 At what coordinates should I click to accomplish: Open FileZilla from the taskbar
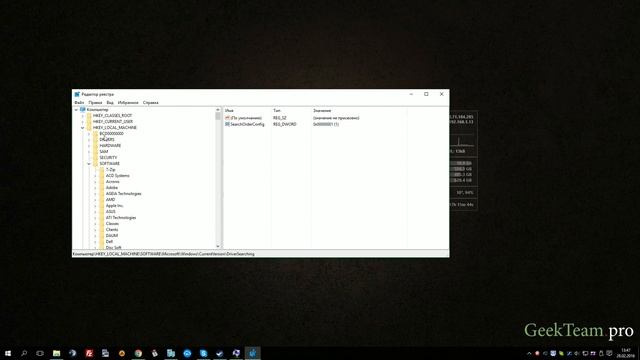point(89,353)
